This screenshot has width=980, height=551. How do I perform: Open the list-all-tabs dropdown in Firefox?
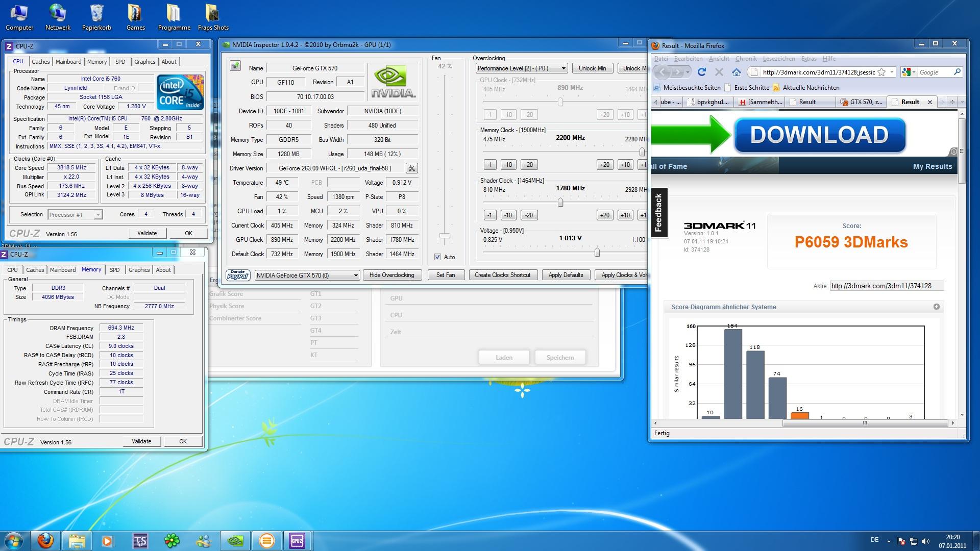click(962, 102)
